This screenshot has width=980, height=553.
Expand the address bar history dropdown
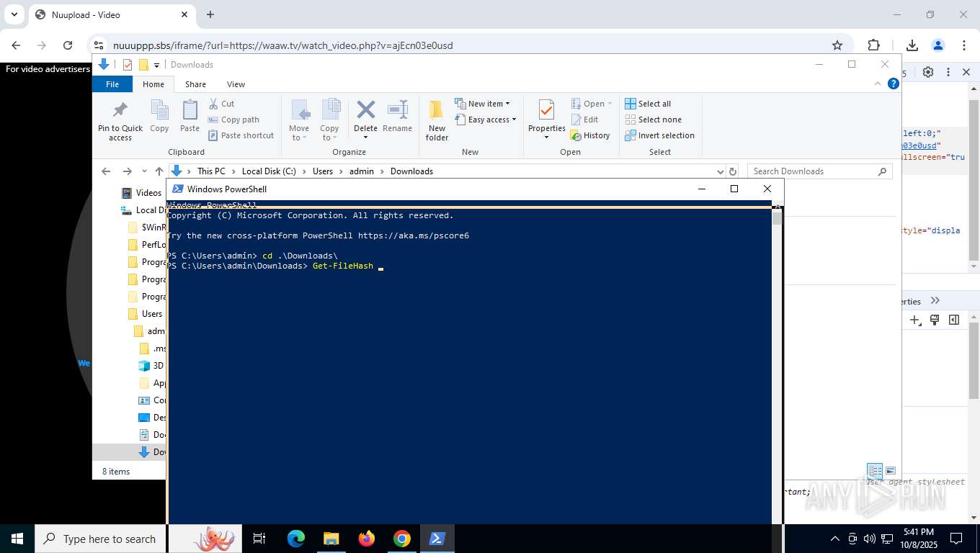click(720, 171)
